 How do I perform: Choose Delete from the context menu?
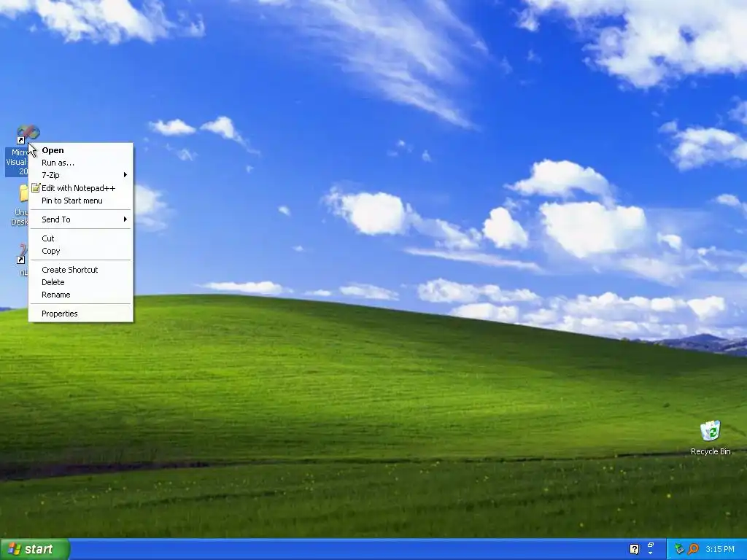coord(81,282)
